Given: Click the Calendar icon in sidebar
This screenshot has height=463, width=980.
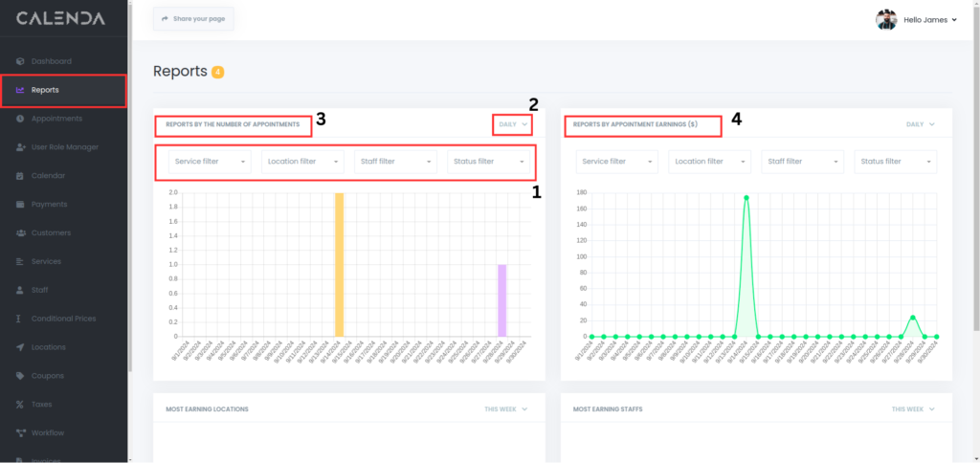Looking at the screenshot, I should (x=20, y=176).
